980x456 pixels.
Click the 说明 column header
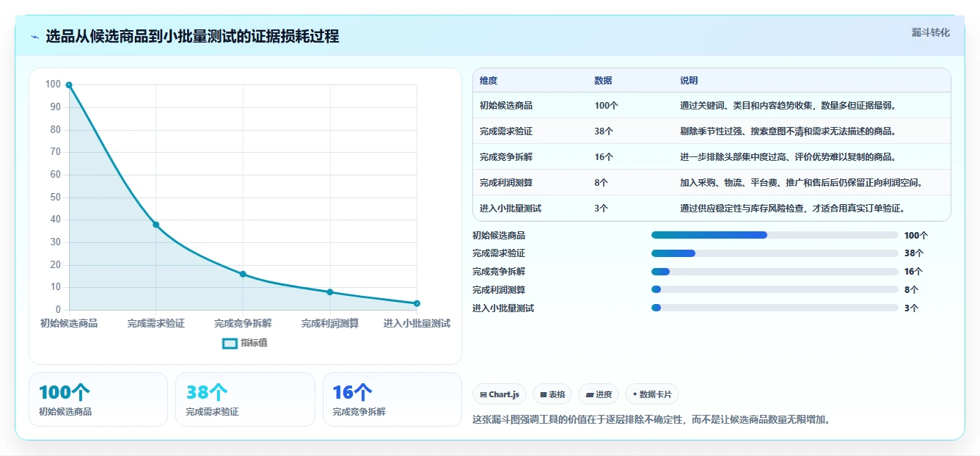pos(689,81)
